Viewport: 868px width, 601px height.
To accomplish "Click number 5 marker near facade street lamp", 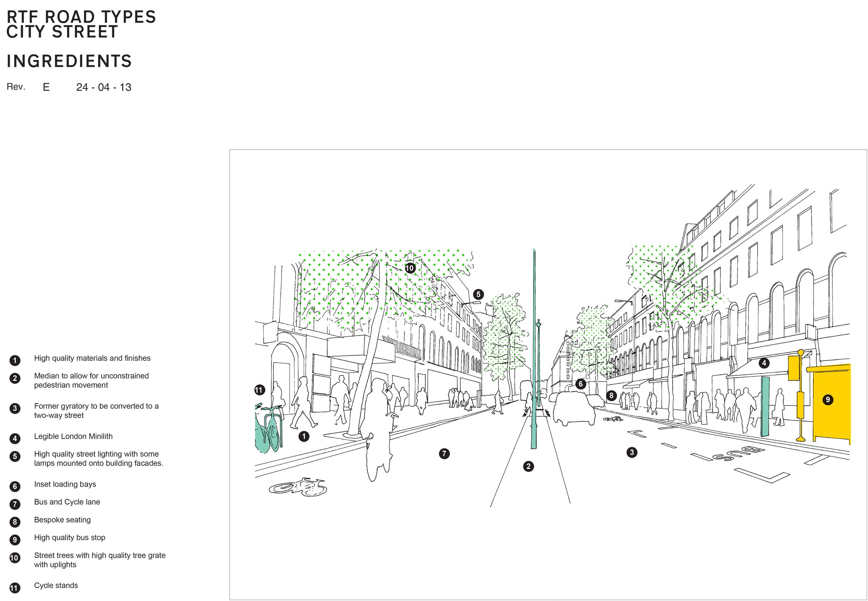I will pyautogui.click(x=478, y=294).
